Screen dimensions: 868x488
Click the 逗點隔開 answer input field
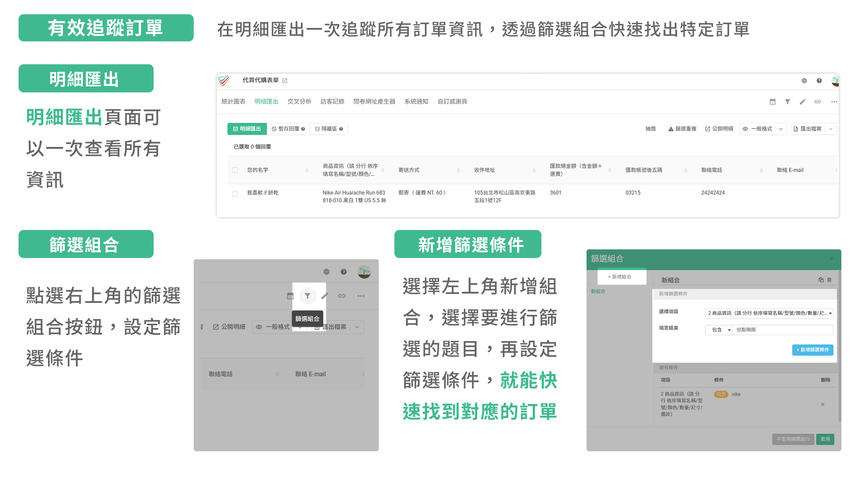[783, 330]
